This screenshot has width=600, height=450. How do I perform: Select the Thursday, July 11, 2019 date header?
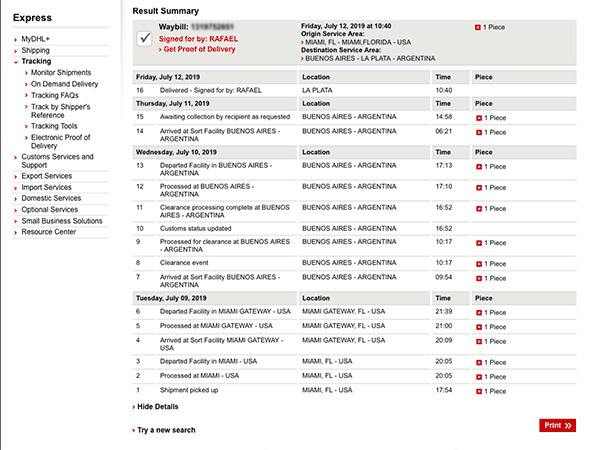click(x=173, y=104)
